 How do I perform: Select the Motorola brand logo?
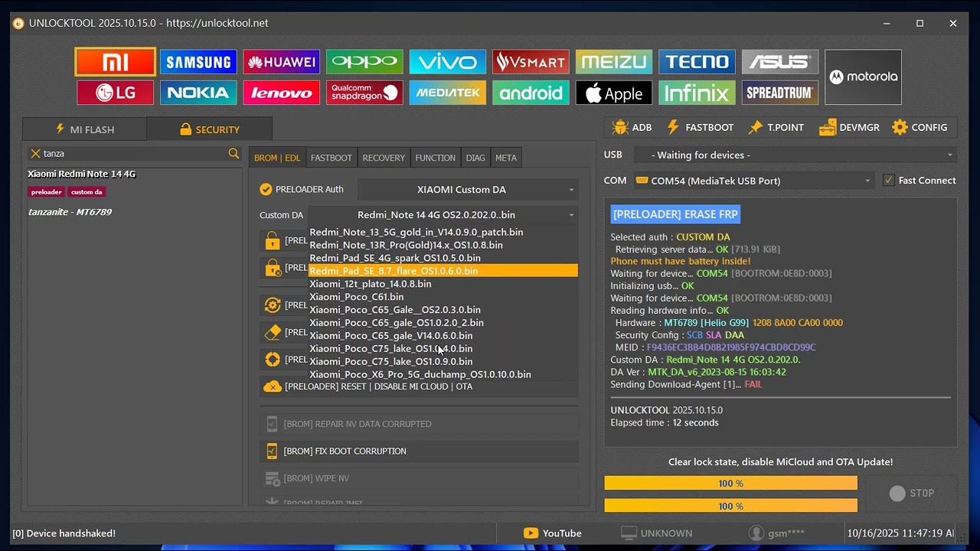[x=863, y=77]
